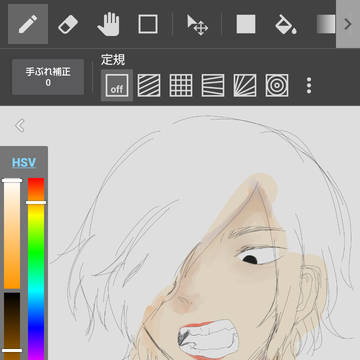Open the 手ぶれ補正 stabilizer setting

[x=48, y=77]
